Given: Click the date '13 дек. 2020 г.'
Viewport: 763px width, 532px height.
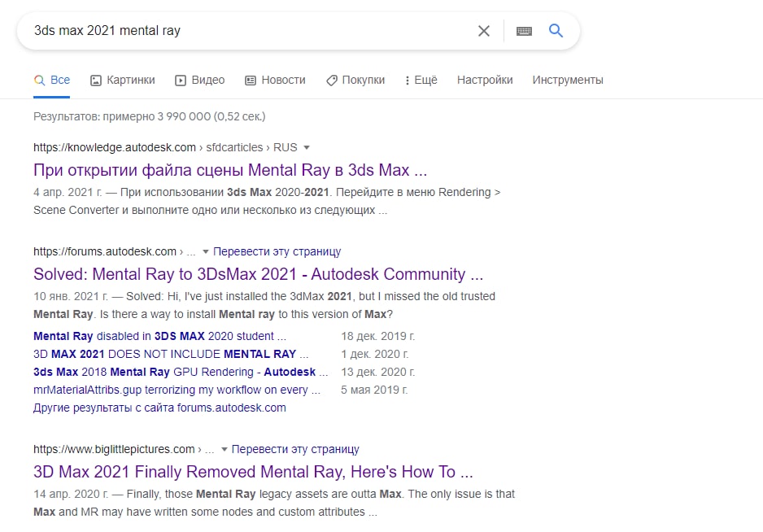Looking at the screenshot, I should tap(377, 372).
